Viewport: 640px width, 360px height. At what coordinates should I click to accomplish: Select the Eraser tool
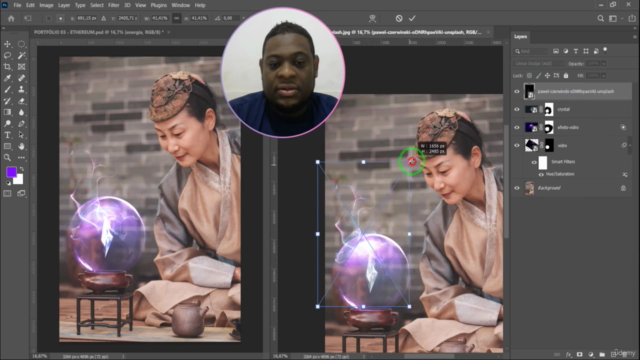pyautogui.click(x=21, y=101)
